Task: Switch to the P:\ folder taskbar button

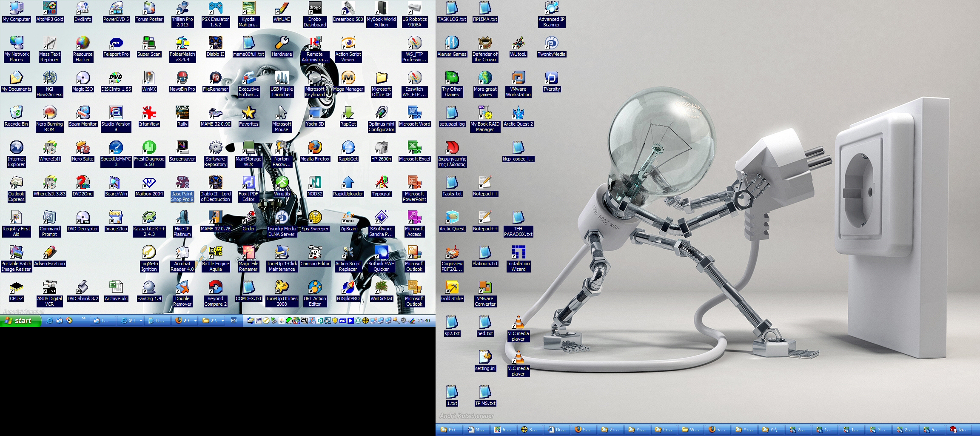Action: (450, 430)
